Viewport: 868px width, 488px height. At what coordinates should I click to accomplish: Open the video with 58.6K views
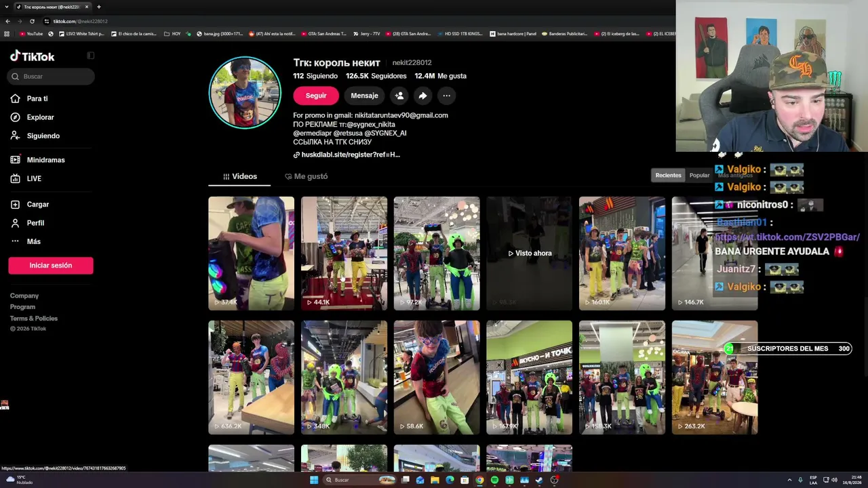[x=437, y=378]
